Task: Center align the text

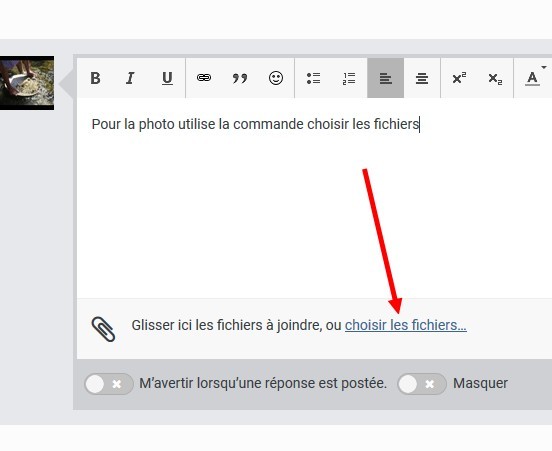Action: (422, 78)
